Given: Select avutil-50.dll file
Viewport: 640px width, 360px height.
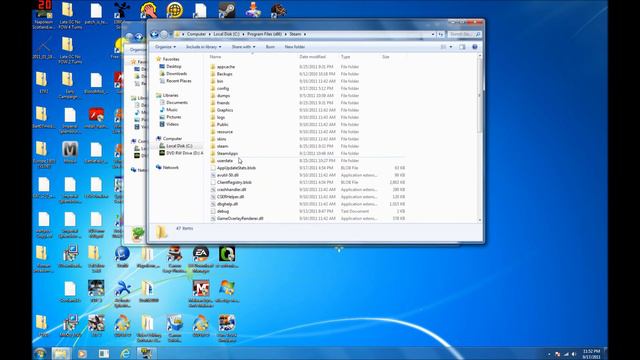Looking at the screenshot, I should (228, 175).
